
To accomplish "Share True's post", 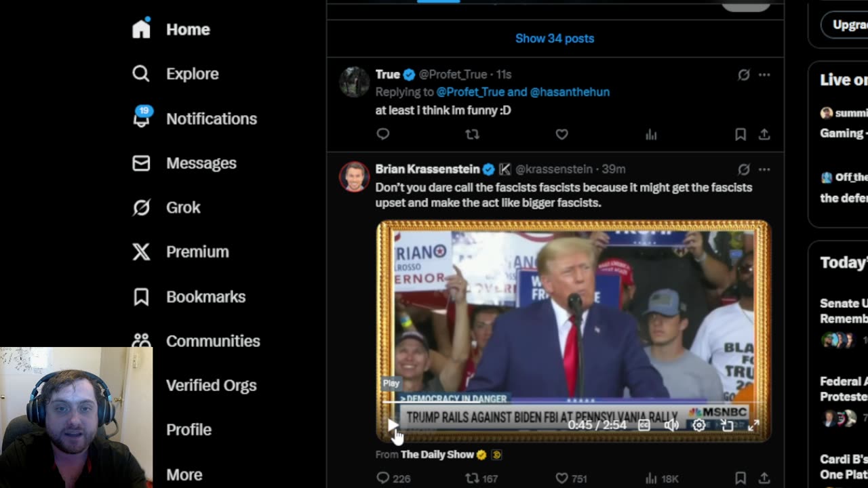I will pyautogui.click(x=764, y=134).
